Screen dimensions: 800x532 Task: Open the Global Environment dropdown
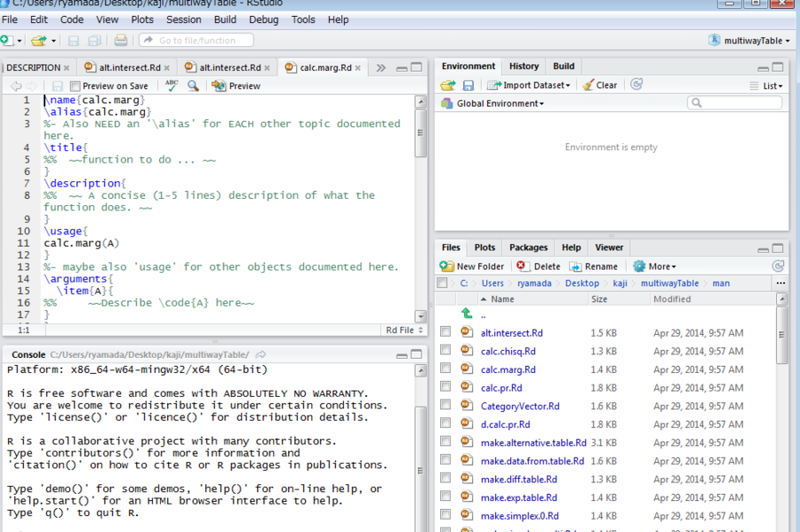coord(492,103)
